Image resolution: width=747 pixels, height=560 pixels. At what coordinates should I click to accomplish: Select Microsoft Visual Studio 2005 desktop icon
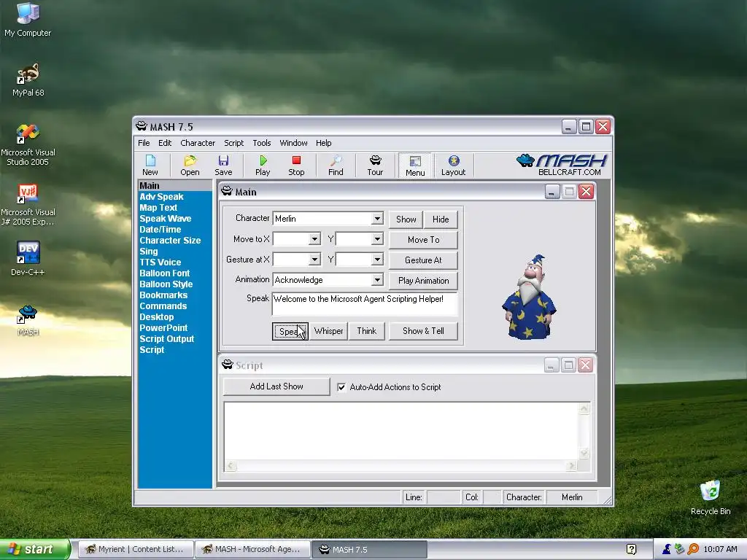pos(28,145)
